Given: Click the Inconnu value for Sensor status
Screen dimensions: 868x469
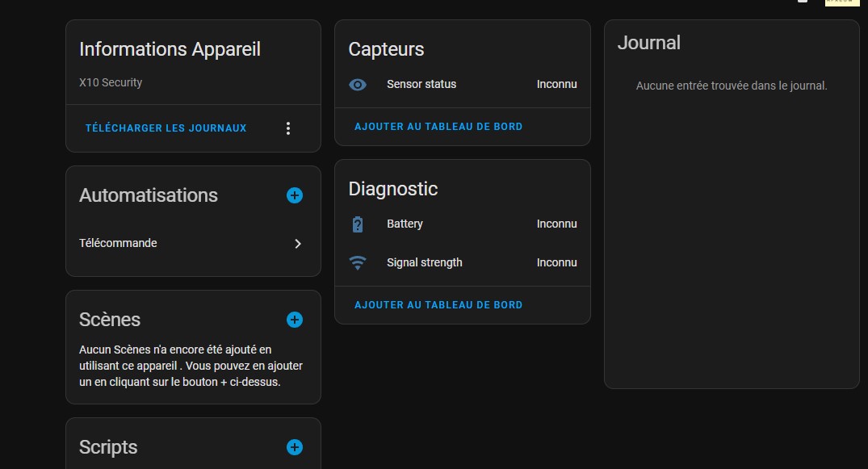Looking at the screenshot, I should [x=556, y=85].
